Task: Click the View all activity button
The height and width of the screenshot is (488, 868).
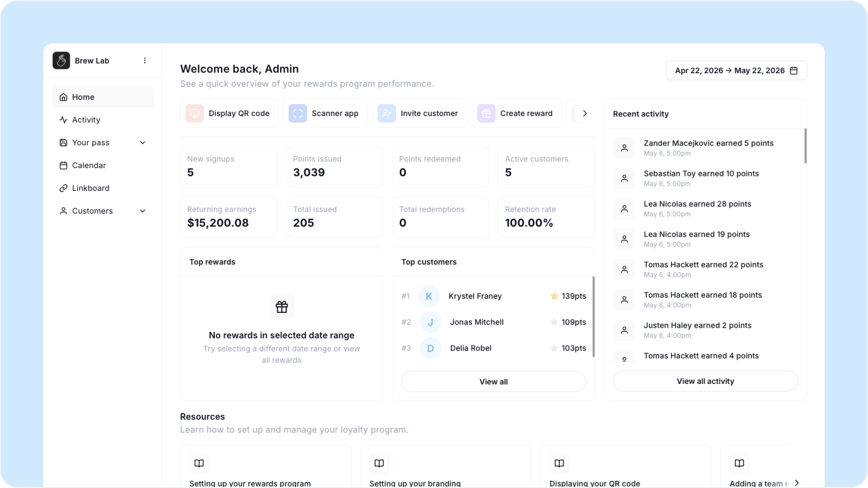Action: click(x=705, y=381)
